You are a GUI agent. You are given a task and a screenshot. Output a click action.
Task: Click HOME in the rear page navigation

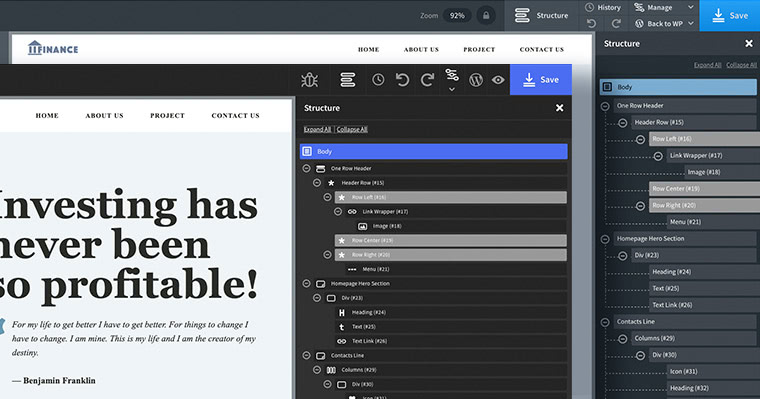pyautogui.click(x=368, y=49)
